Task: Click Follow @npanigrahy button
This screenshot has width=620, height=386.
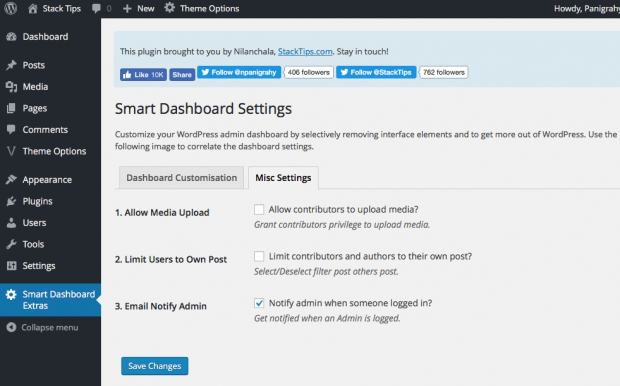Action: coord(239,72)
